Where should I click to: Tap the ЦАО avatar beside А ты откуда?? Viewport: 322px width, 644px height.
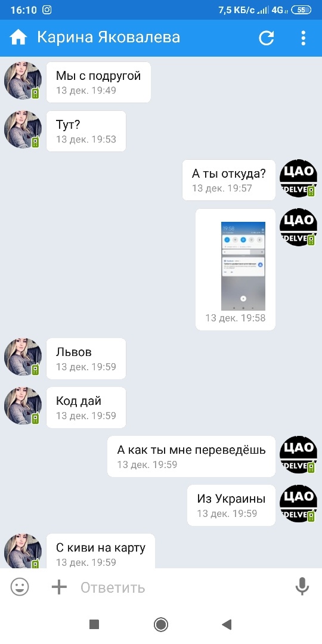(x=298, y=178)
